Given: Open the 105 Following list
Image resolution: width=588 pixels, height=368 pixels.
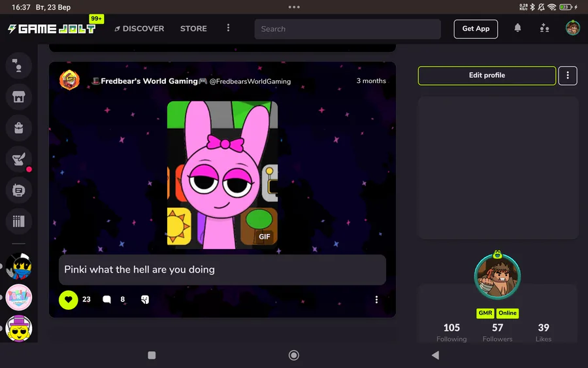Looking at the screenshot, I should tap(451, 333).
